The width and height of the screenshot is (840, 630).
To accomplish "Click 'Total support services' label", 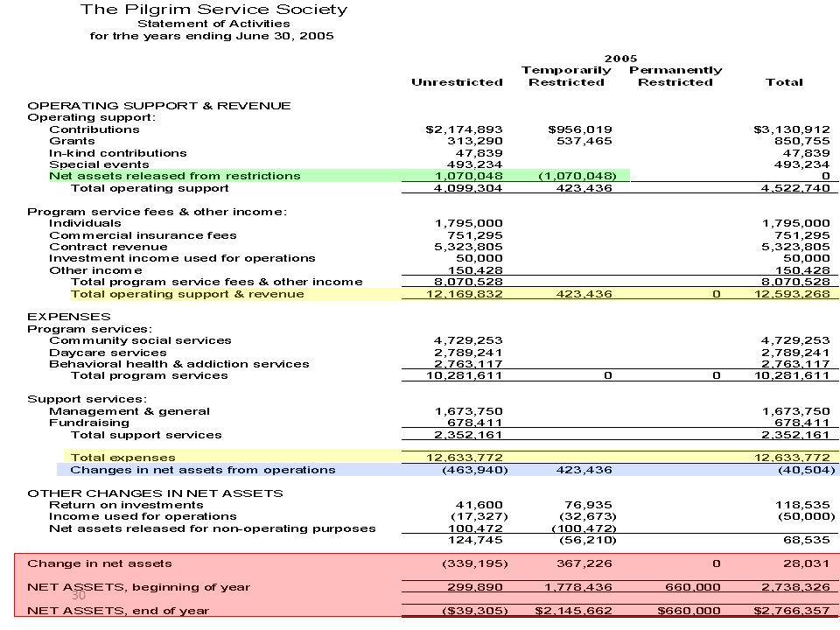I will [146, 435].
